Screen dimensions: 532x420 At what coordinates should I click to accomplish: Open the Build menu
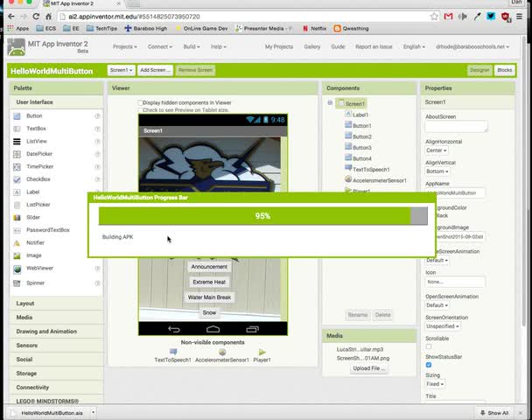192,47
